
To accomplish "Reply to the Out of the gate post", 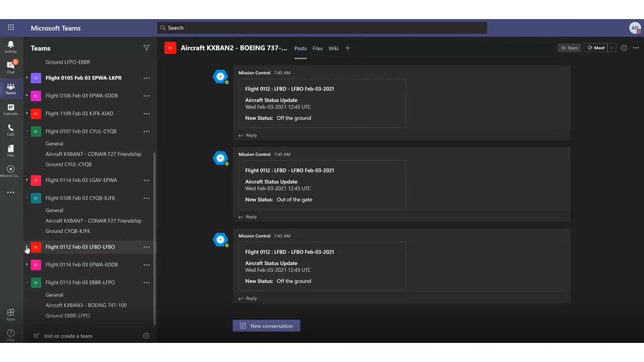I will [x=248, y=217].
